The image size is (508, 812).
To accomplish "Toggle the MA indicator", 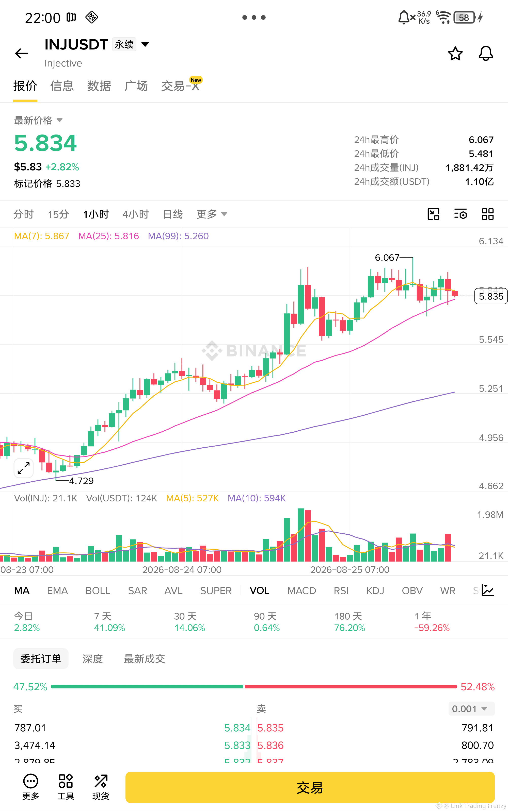I will (22, 590).
